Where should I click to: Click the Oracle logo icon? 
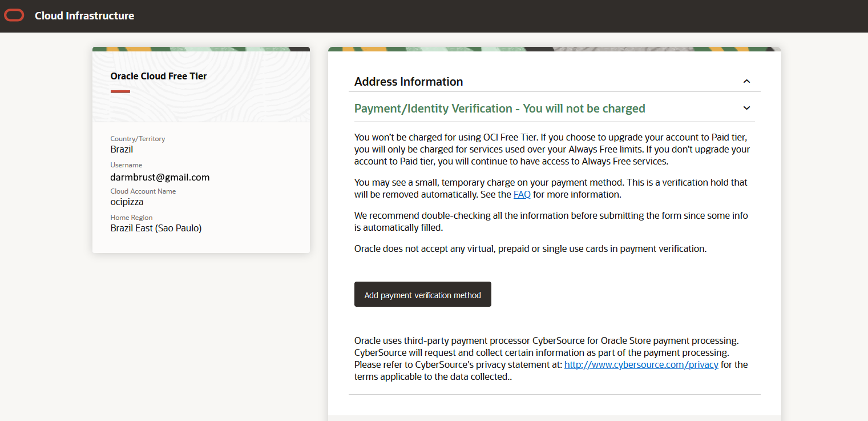click(x=14, y=16)
